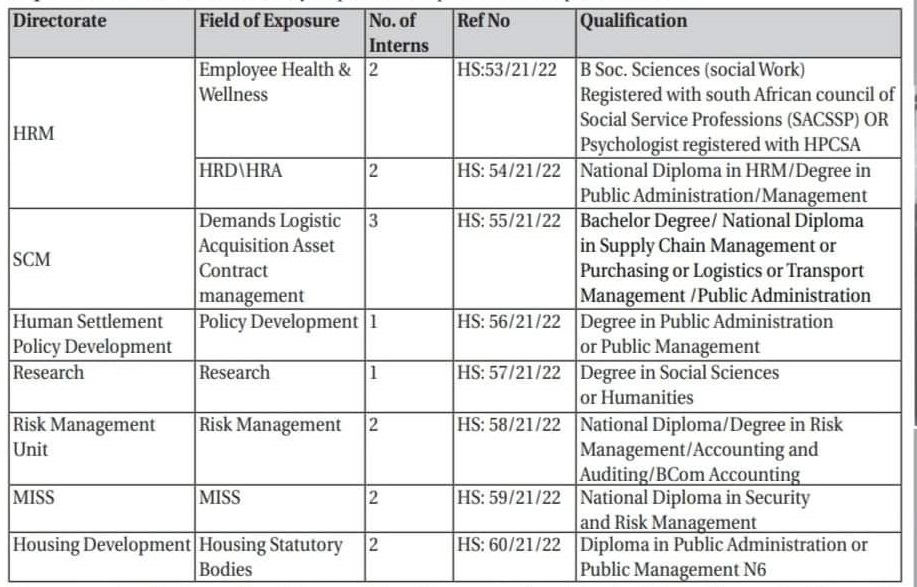The height and width of the screenshot is (587, 917).
Task: Select the Field of Exposure header
Action: coord(269,22)
